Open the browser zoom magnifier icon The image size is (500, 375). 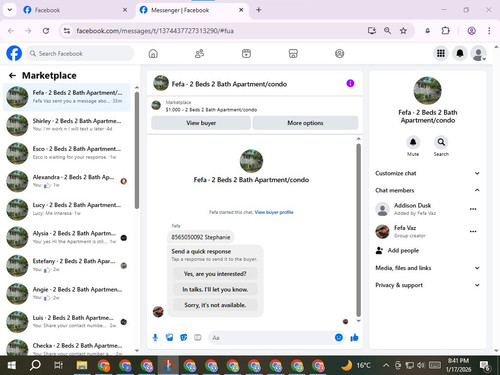(x=387, y=31)
